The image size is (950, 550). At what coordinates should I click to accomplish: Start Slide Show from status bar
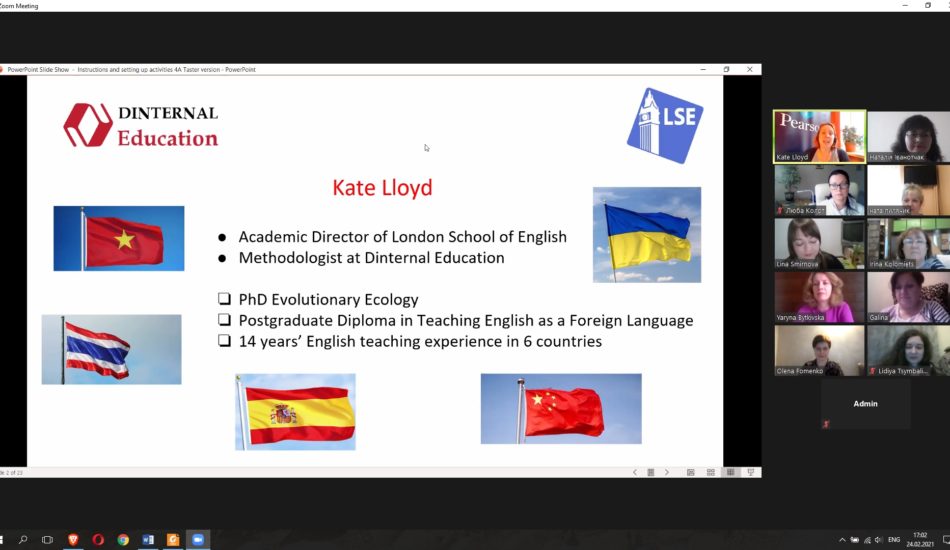[x=751, y=472]
